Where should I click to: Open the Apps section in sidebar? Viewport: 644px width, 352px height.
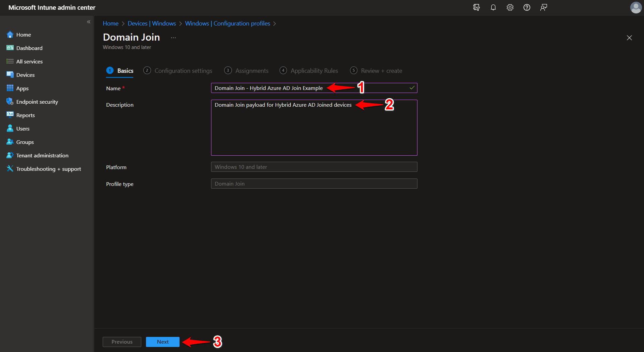coord(22,88)
